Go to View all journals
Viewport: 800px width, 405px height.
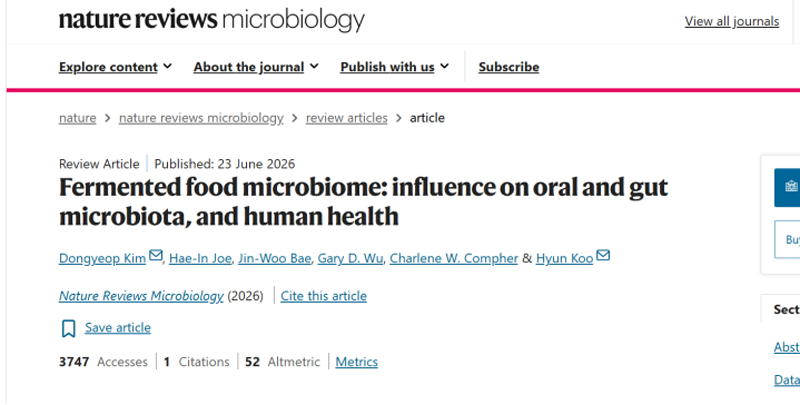pyautogui.click(x=732, y=21)
